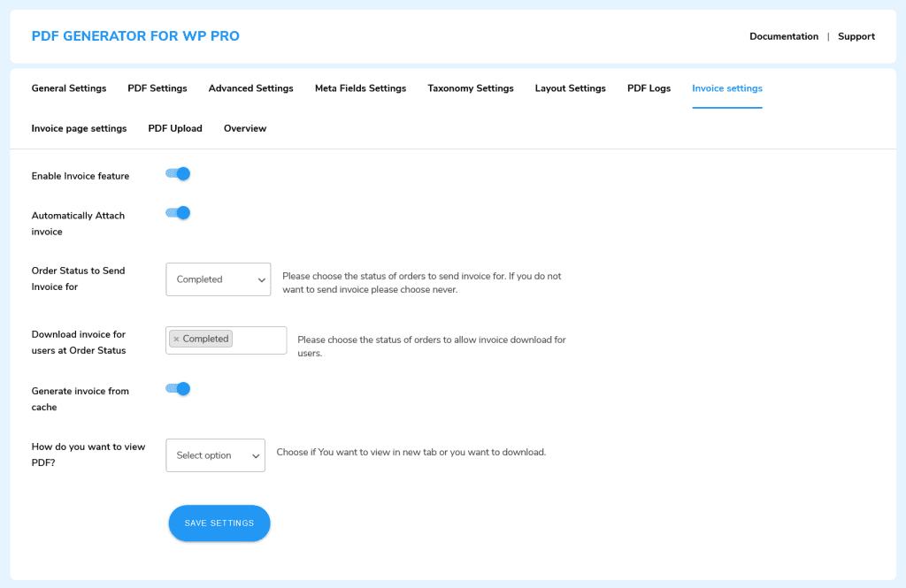Open the Meta Fields Settings tab
This screenshot has width=906, height=588.
pyautogui.click(x=360, y=88)
